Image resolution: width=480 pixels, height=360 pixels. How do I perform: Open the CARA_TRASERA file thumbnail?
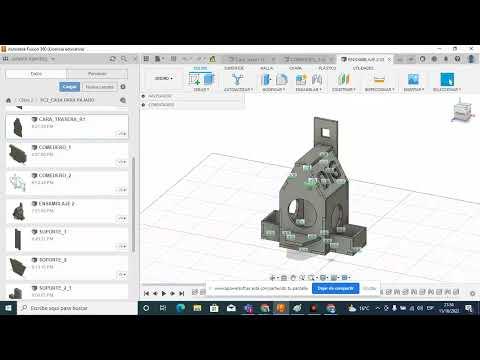[17, 127]
